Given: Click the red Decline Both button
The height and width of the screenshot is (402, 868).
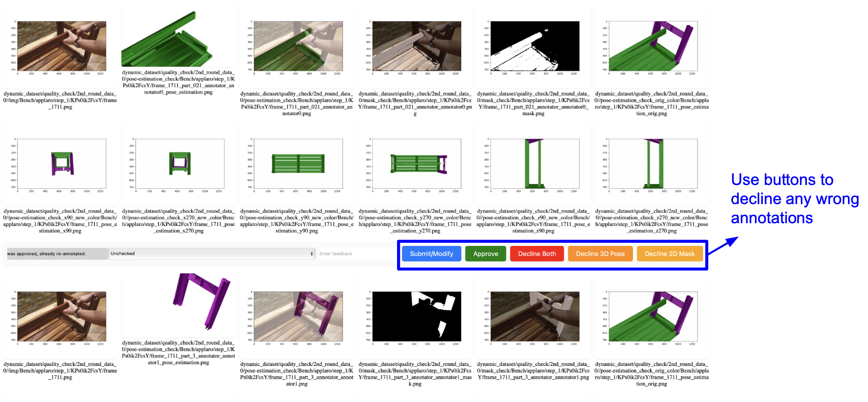Looking at the screenshot, I should tap(537, 253).
